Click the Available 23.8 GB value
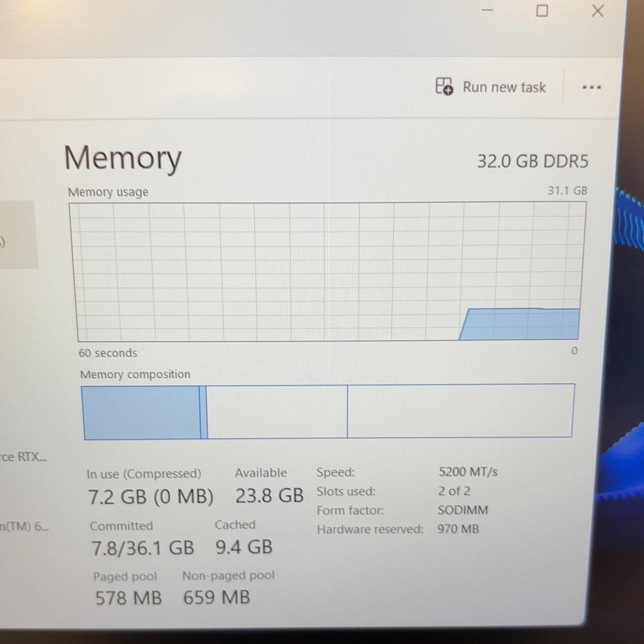The height and width of the screenshot is (644, 644). click(269, 496)
